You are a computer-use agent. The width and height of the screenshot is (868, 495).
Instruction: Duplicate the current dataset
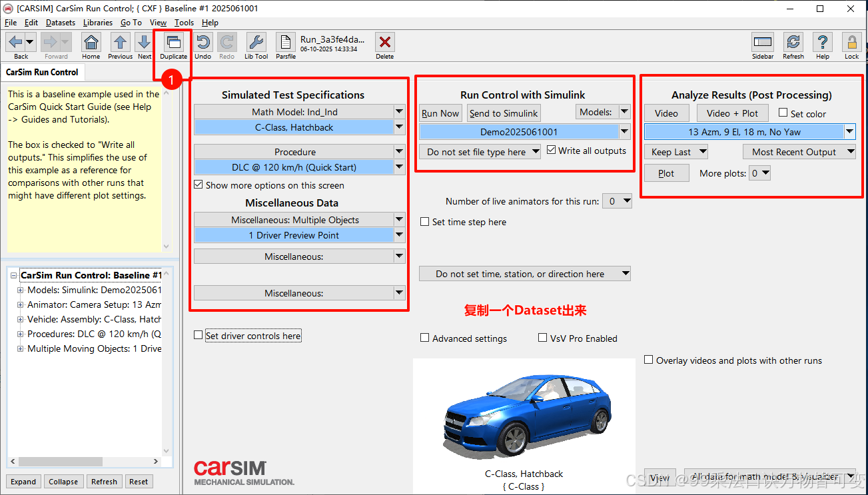point(173,43)
